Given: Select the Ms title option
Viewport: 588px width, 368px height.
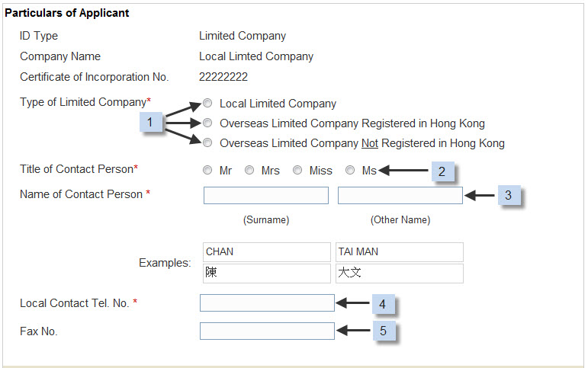Looking at the screenshot, I should [350, 170].
